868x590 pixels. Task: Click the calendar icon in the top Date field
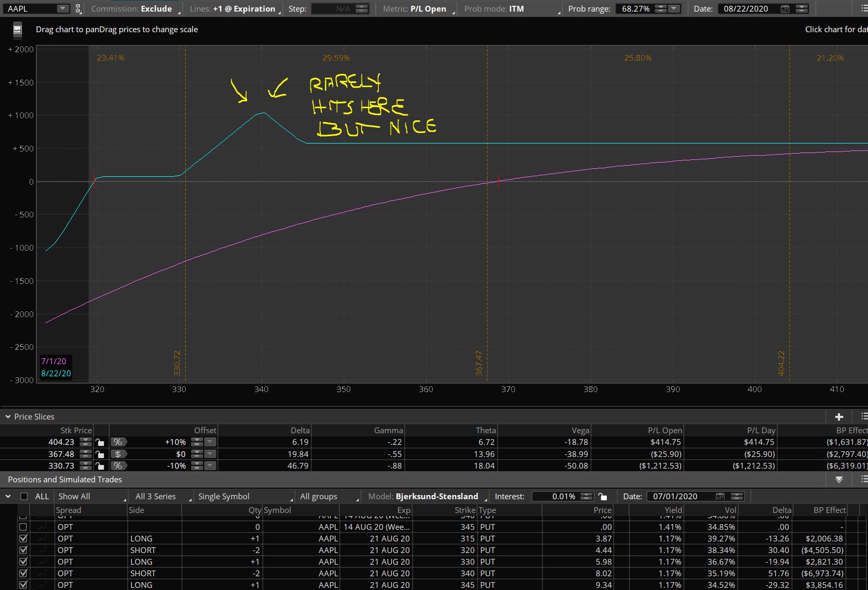785,9
